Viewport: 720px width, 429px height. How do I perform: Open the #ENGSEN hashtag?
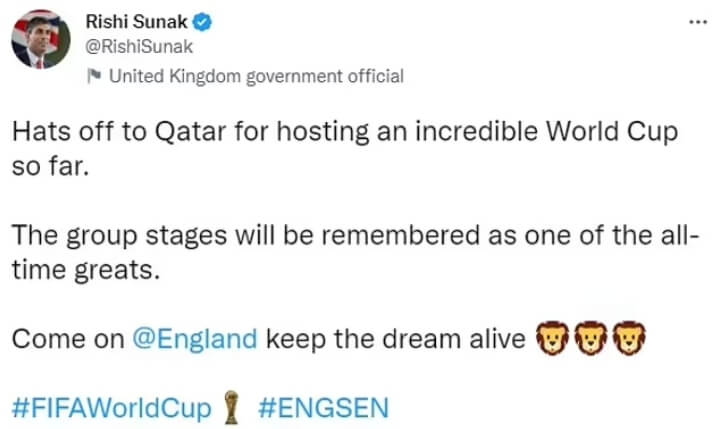point(323,408)
